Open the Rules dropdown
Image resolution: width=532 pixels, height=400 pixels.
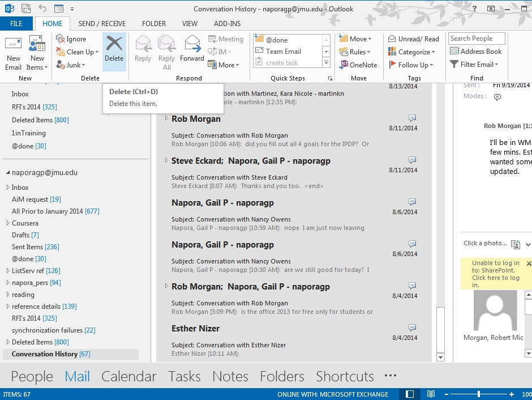click(354, 52)
